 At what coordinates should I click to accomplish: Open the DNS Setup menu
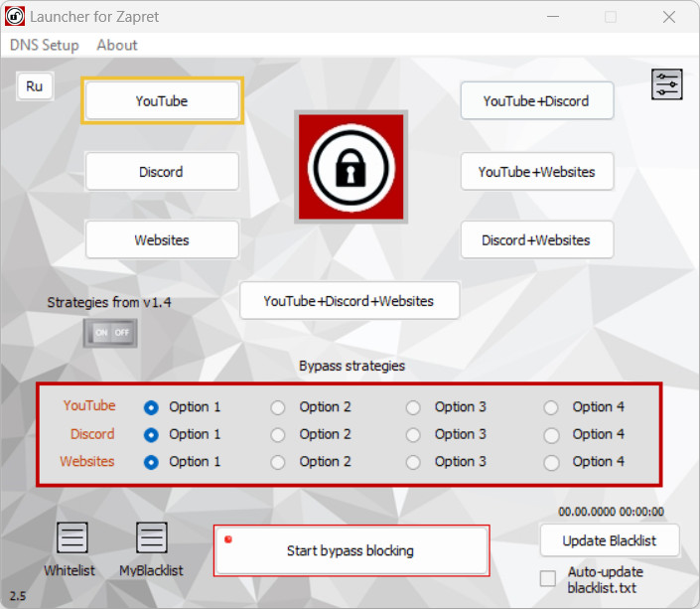pyautogui.click(x=45, y=45)
